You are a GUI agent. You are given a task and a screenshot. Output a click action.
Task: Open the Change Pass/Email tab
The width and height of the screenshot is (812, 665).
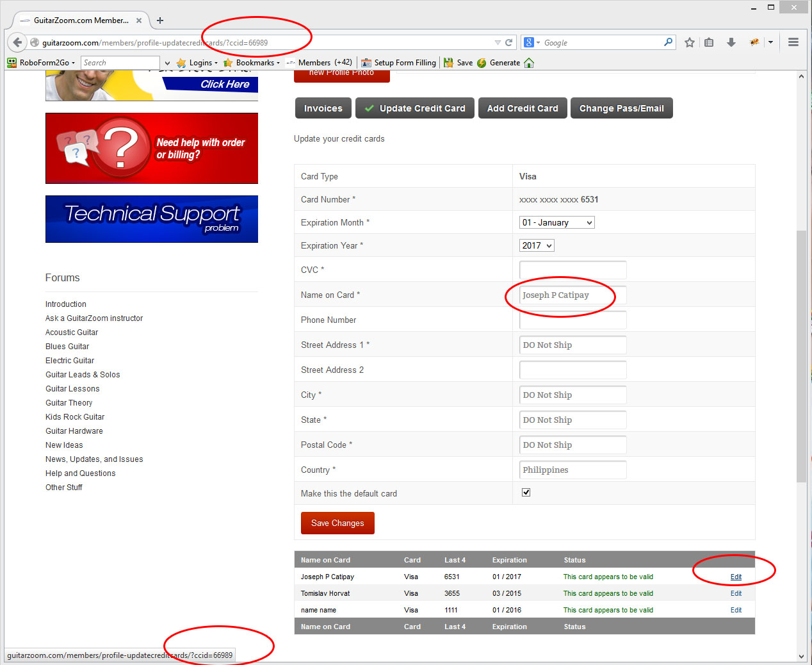point(622,108)
